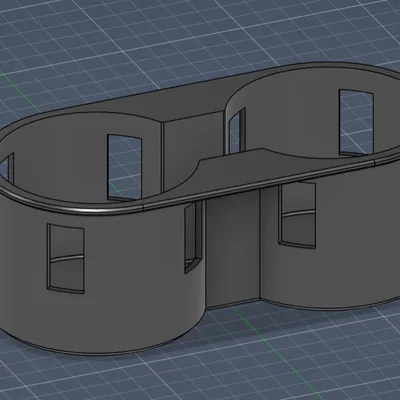Click the narrow opening beside the rear flat wall

point(237,131)
